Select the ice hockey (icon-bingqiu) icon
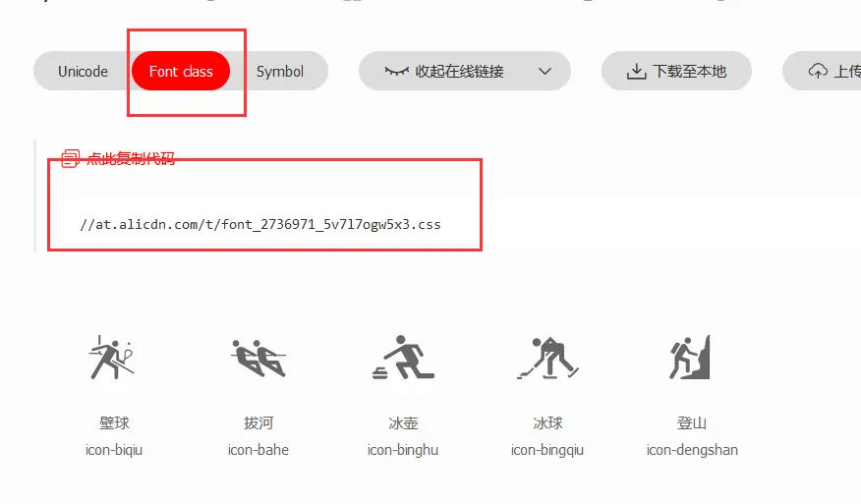Viewport: 861px width, 504px height. (x=547, y=358)
